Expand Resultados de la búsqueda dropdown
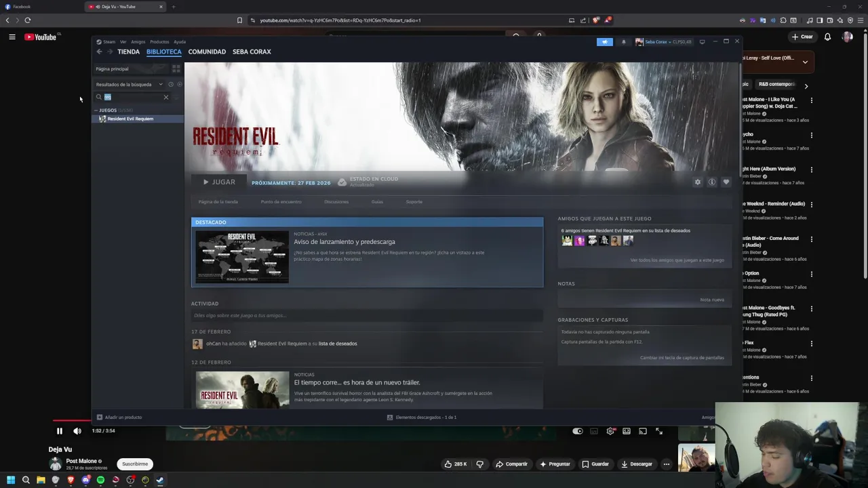The image size is (868, 488). coord(129,85)
